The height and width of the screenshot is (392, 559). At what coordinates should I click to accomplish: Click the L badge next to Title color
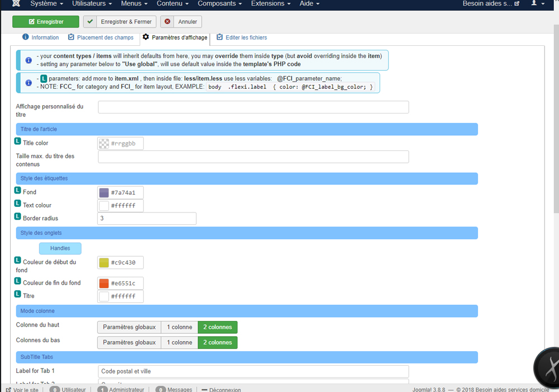coord(17,141)
